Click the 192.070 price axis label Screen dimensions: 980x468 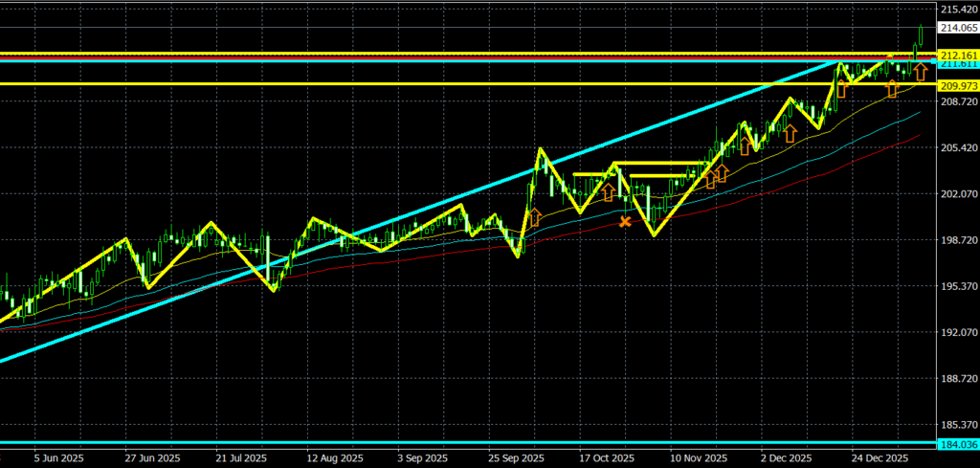(x=957, y=332)
